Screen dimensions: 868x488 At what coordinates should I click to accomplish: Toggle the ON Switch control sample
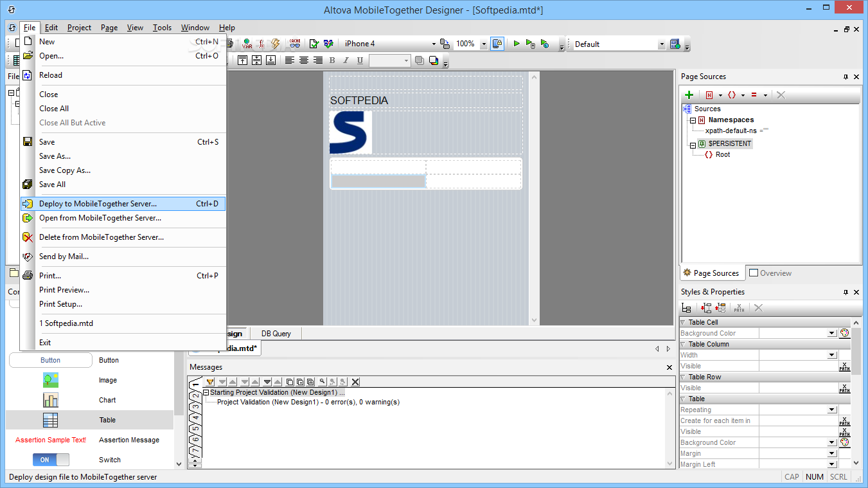pos(51,460)
